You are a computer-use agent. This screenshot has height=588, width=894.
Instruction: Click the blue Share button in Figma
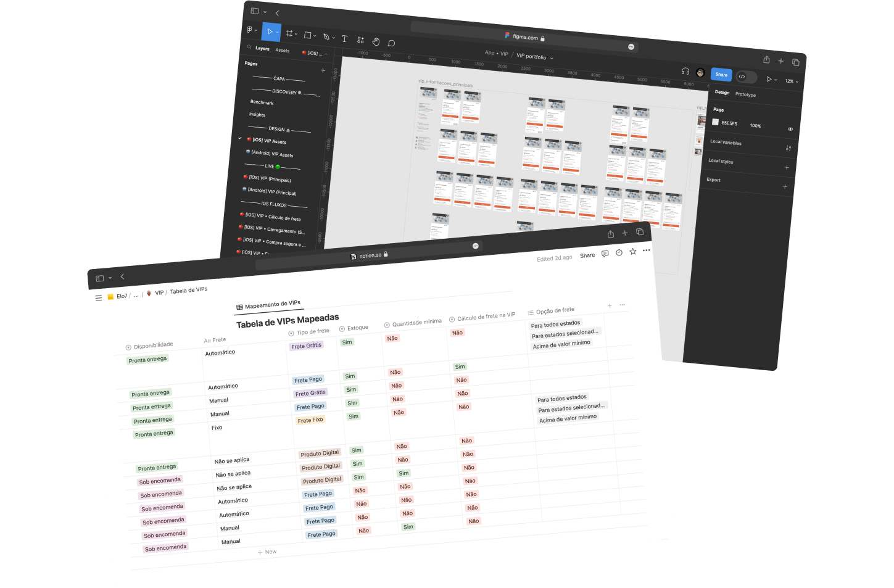(721, 75)
